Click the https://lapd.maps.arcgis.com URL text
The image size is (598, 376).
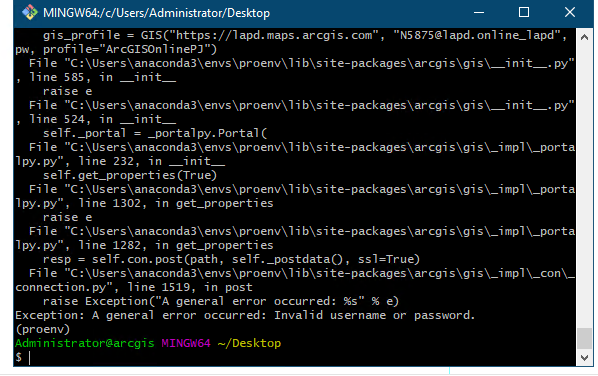coord(274,35)
